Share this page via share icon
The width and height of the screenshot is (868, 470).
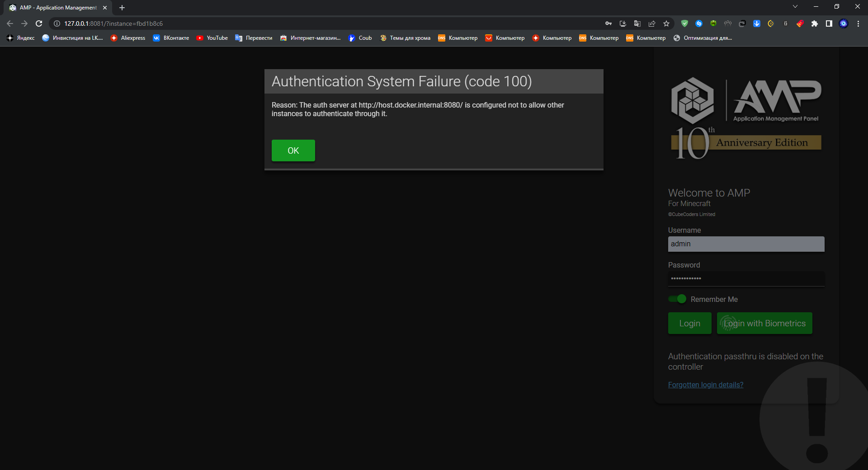click(652, 23)
